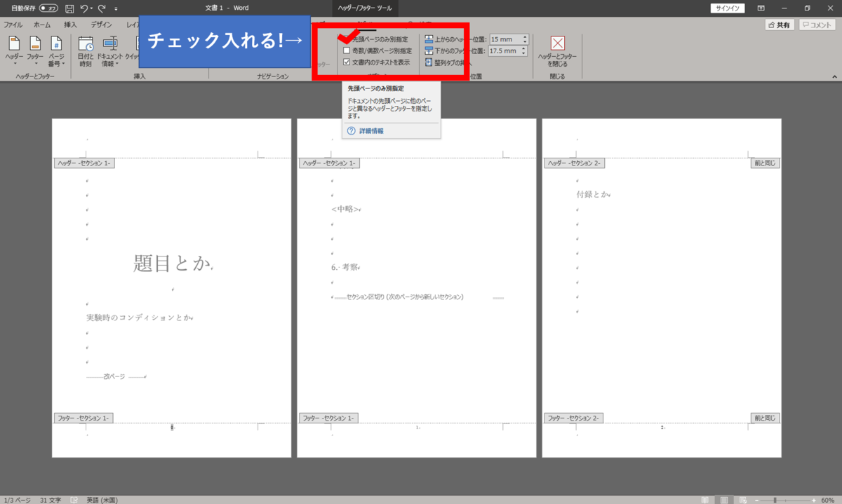Click the Sign in (サインイン) button
This screenshot has width=842, height=504.
pyautogui.click(x=728, y=8)
